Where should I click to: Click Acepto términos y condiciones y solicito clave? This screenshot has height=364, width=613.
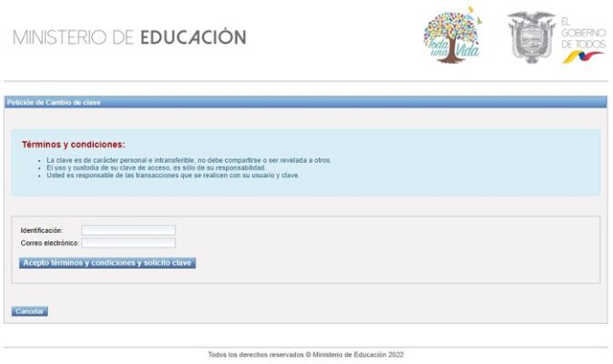[x=107, y=263]
